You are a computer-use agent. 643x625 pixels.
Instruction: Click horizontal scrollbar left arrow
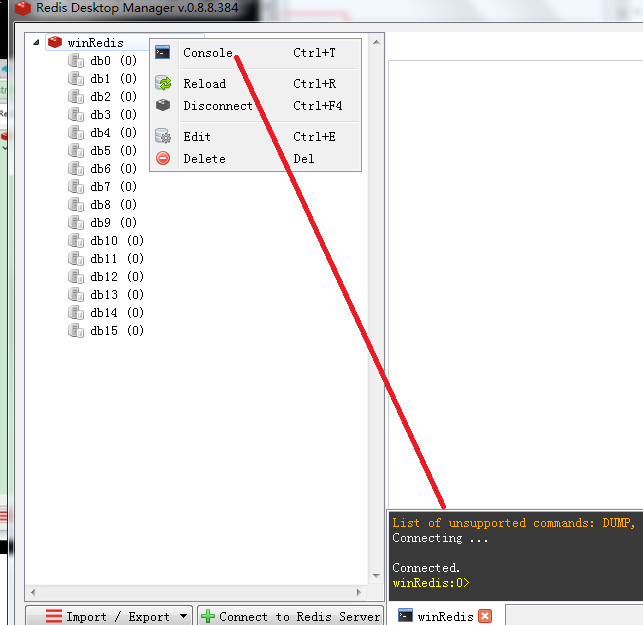33,592
